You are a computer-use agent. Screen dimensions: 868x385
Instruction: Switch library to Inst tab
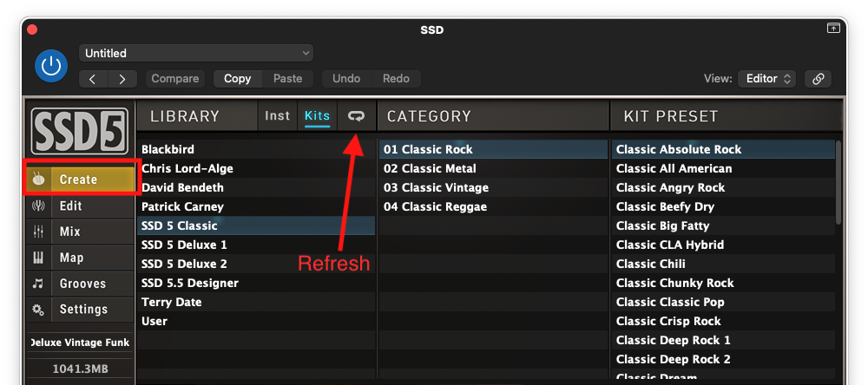click(278, 116)
